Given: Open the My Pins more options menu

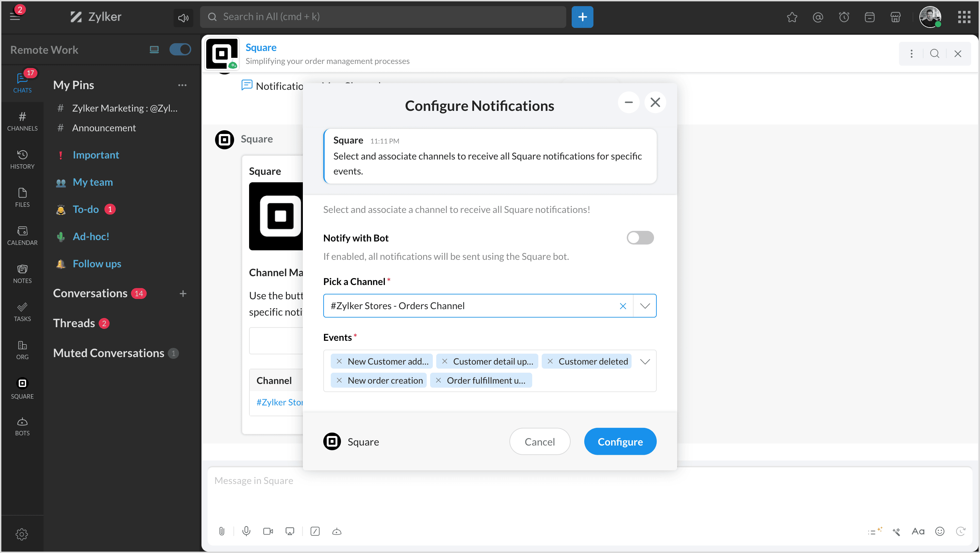Looking at the screenshot, I should pyautogui.click(x=182, y=85).
